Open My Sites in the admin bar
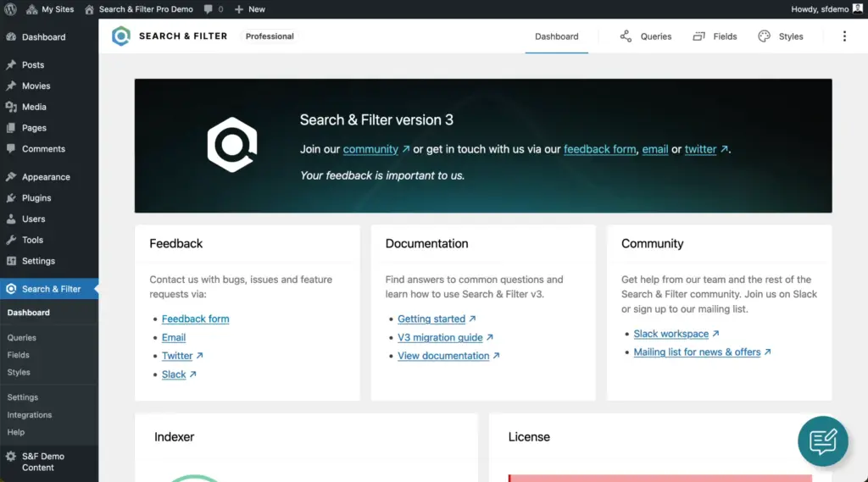This screenshot has height=482, width=868. 50,8
